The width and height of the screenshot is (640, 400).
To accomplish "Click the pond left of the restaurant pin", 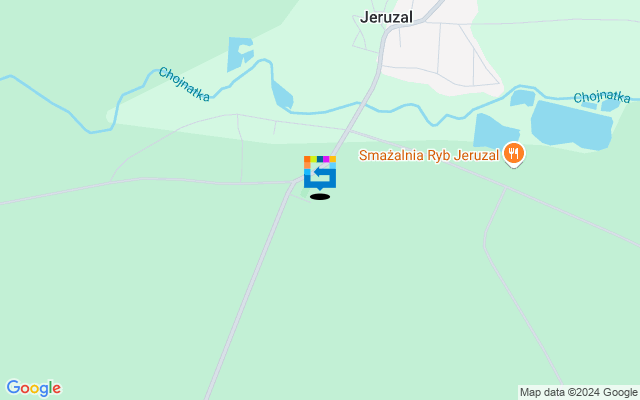I will (495, 131).
